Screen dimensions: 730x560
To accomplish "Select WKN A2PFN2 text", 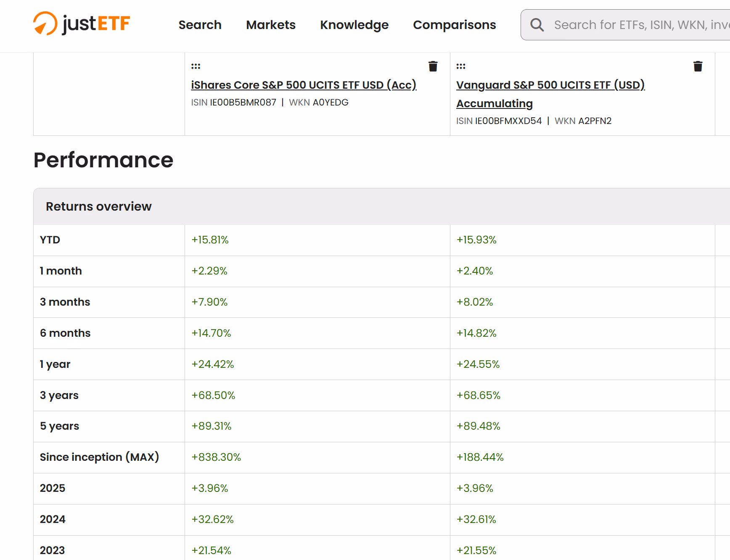I will (x=583, y=121).
